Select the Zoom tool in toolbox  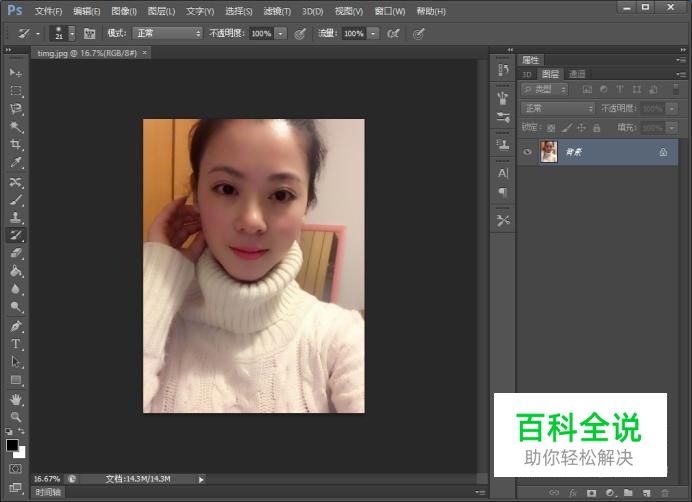tap(16, 417)
